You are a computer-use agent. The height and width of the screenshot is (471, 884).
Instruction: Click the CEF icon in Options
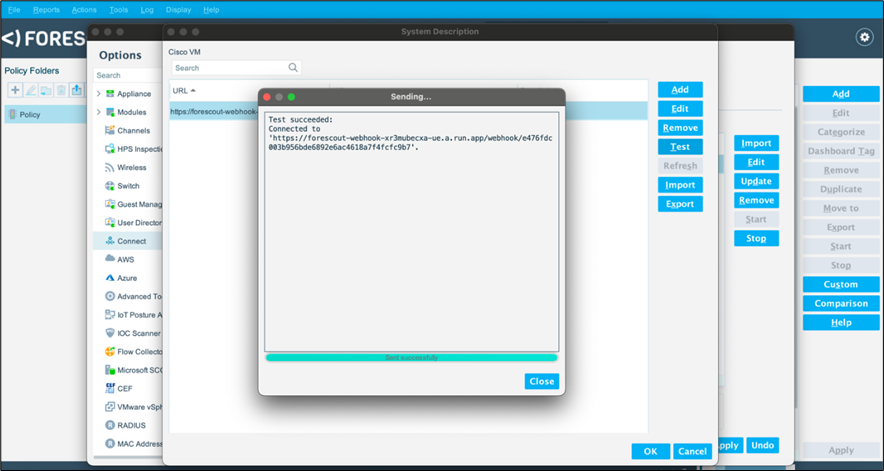click(x=110, y=388)
